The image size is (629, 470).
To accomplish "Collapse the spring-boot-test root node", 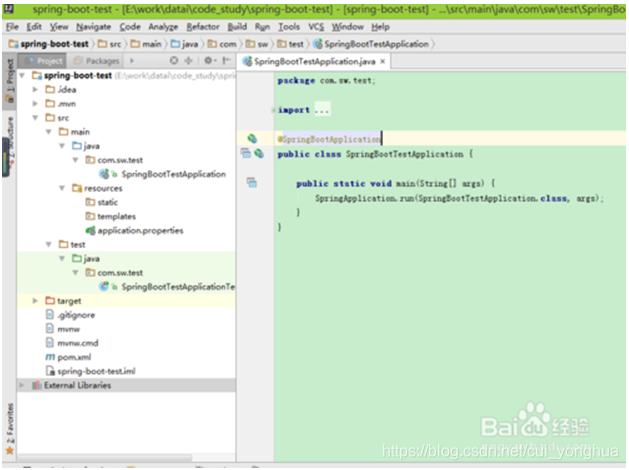I will 22,75.
